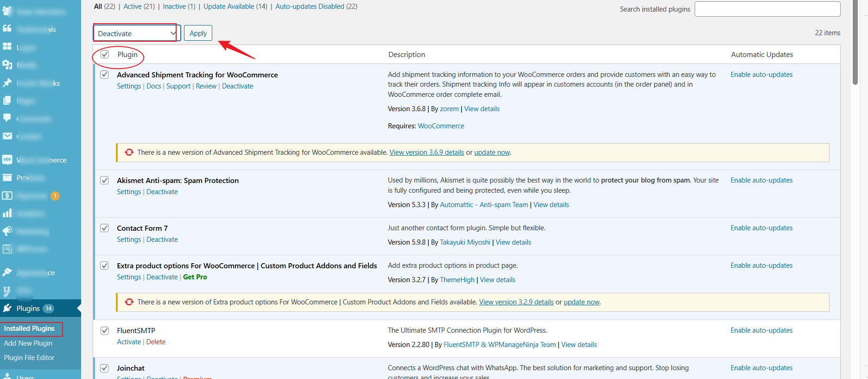
Task: Activate the FluentSMTP plugin
Action: pyautogui.click(x=129, y=342)
